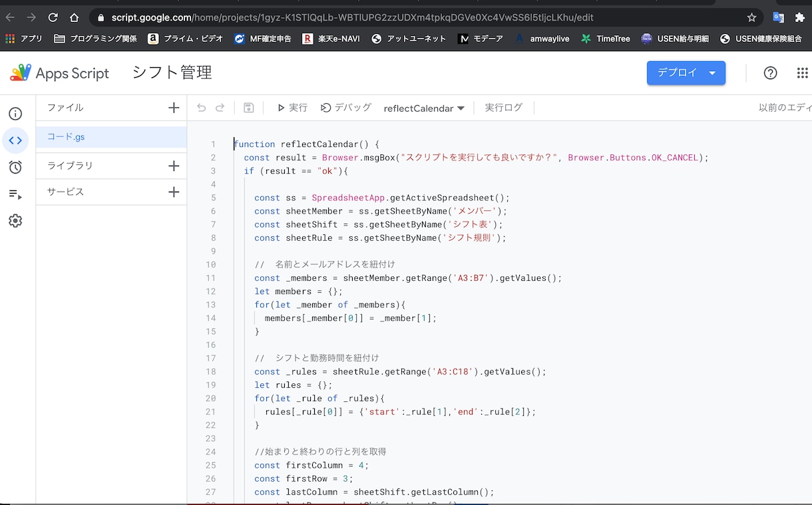Image resolution: width=812 pixels, height=505 pixels.
Task: Click the project title シフト管理
Action: click(172, 73)
